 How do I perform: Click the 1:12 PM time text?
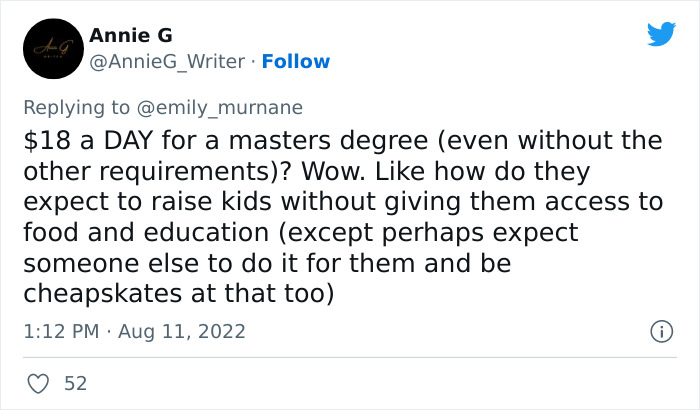[x=57, y=330]
